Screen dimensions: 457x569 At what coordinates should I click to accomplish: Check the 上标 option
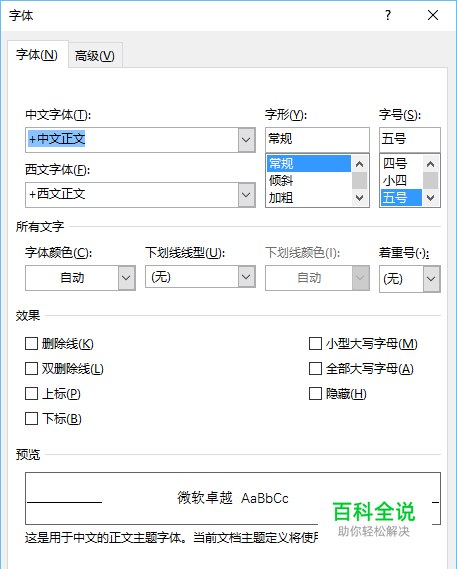pyautogui.click(x=31, y=393)
